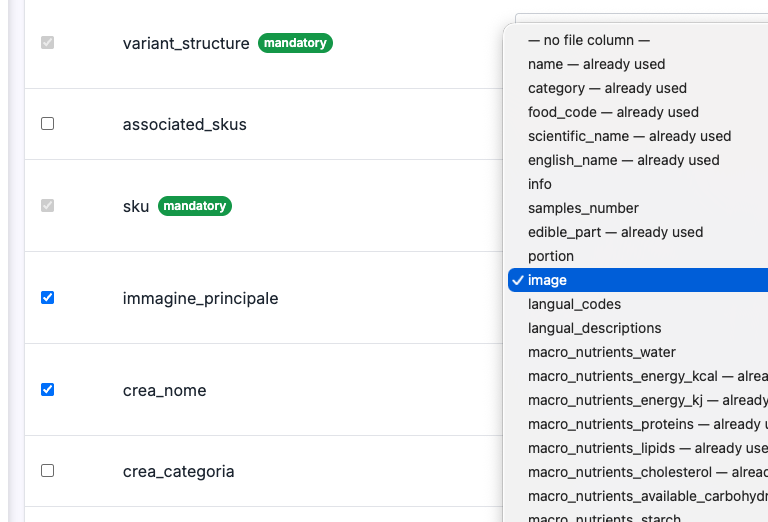This screenshot has width=768, height=522.
Task: Click the mandatory badge beside sku
Action: click(x=195, y=206)
